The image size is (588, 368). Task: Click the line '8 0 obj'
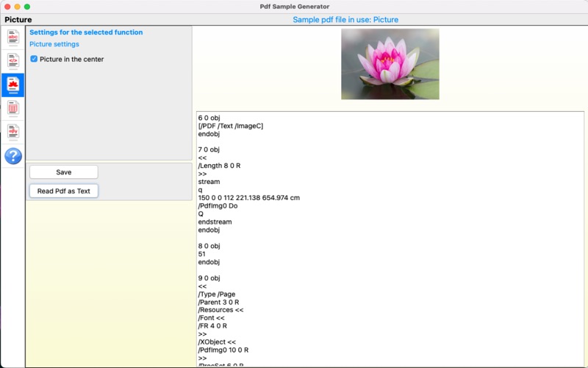tap(209, 246)
